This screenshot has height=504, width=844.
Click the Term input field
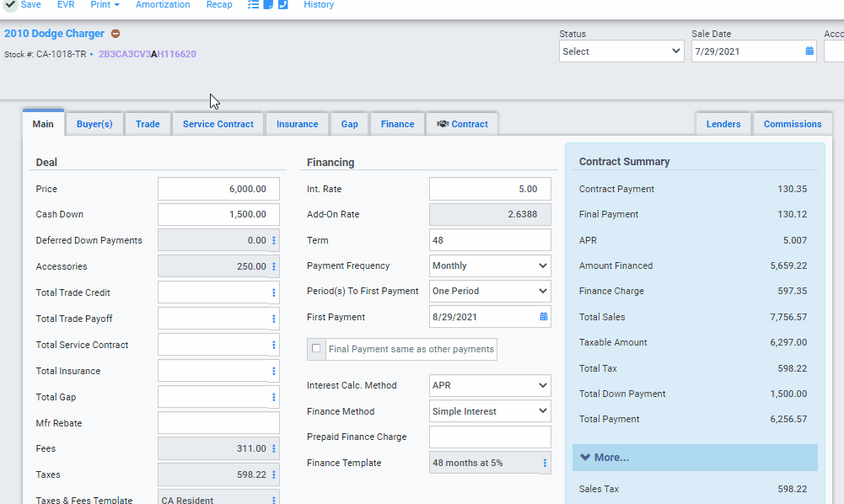490,240
